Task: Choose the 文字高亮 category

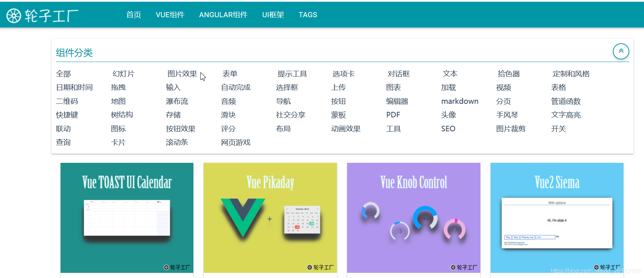Action: pos(566,115)
